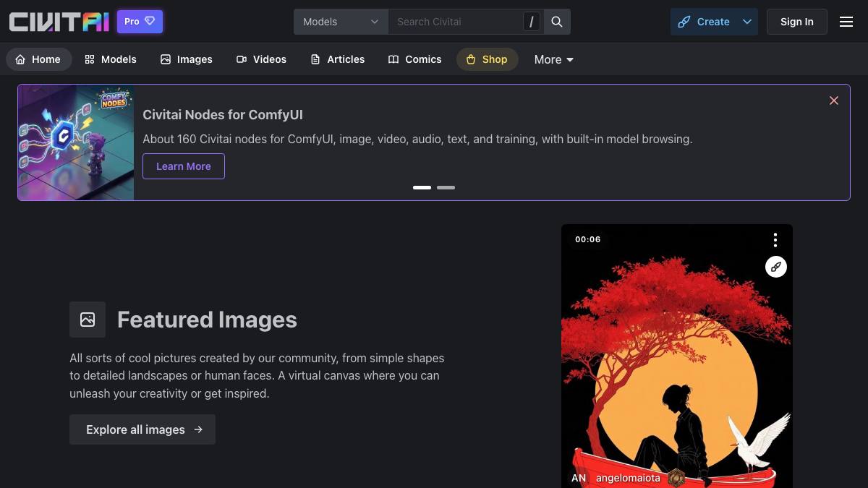The height and width of the screenshot is (488, 868).
Task: Click the Civitai Nodes for ComfyUI title
Action: pyautogui.click(x=223, y=114)
